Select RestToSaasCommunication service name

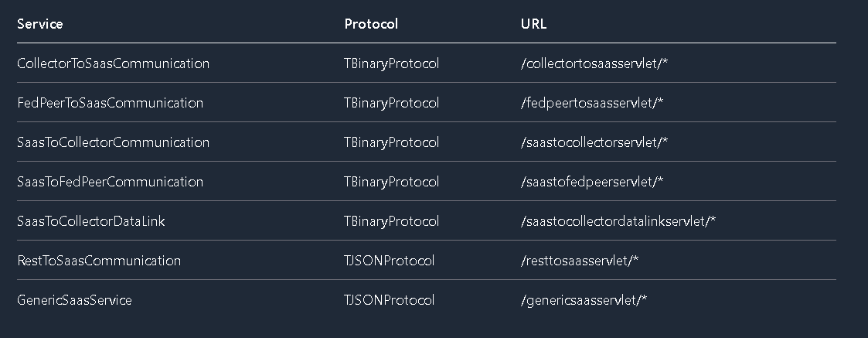[99, 261]
